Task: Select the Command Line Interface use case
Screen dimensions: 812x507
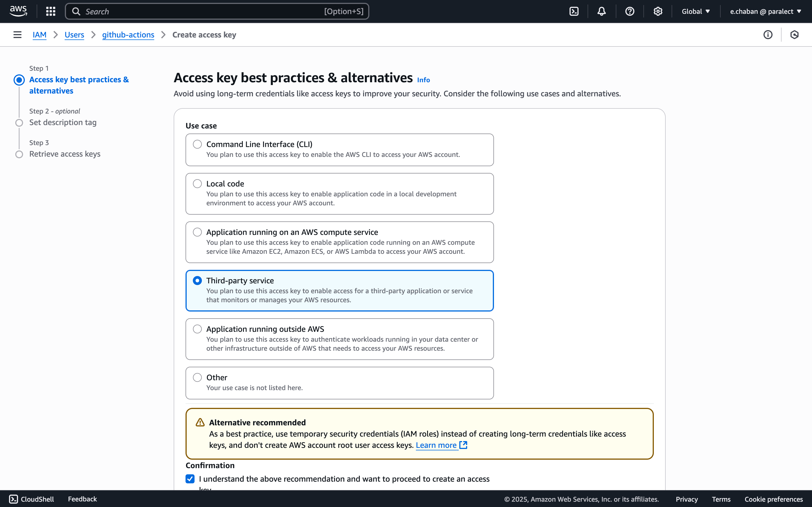Action: [x=197, y=144]
